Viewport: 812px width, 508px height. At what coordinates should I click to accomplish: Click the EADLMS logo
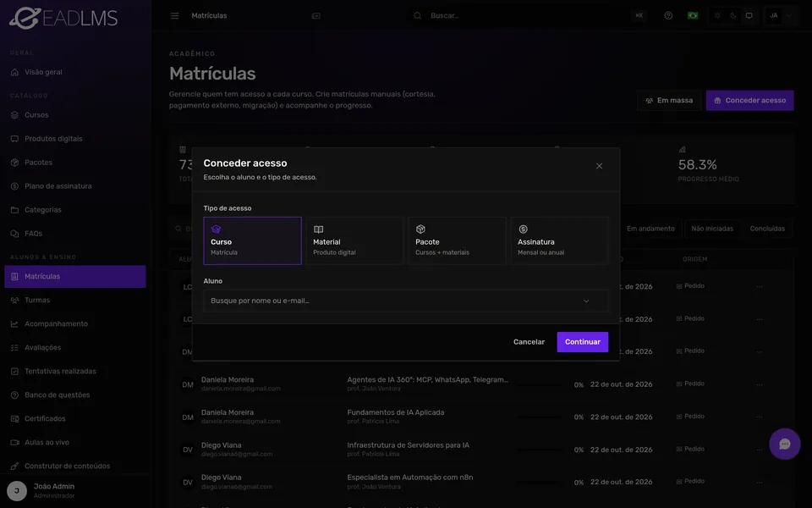click(x=63, y=18)
